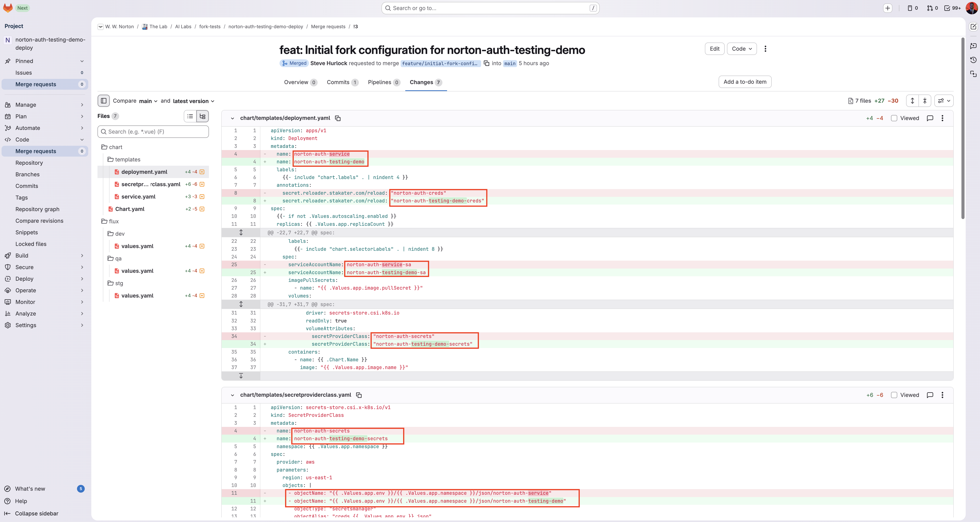Collapse the deployment.yaml diff
Viewport: 980px width, 522px height.
point(232,118)
